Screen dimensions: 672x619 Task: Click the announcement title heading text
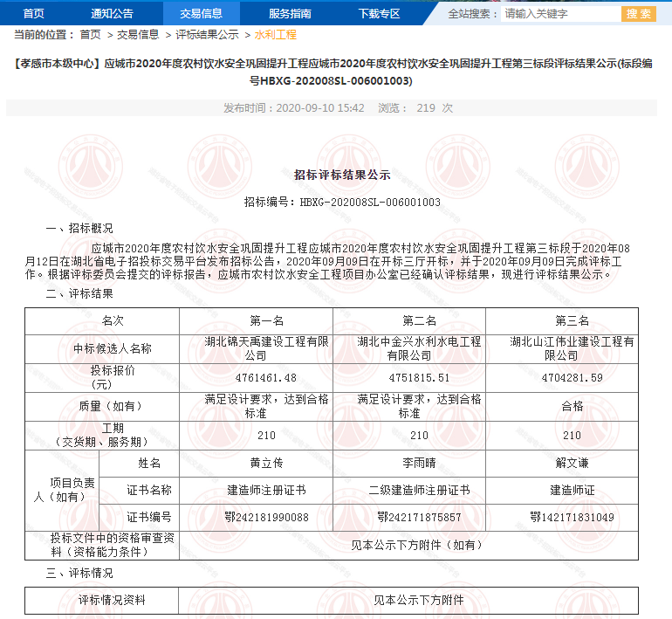coord(336,72)
